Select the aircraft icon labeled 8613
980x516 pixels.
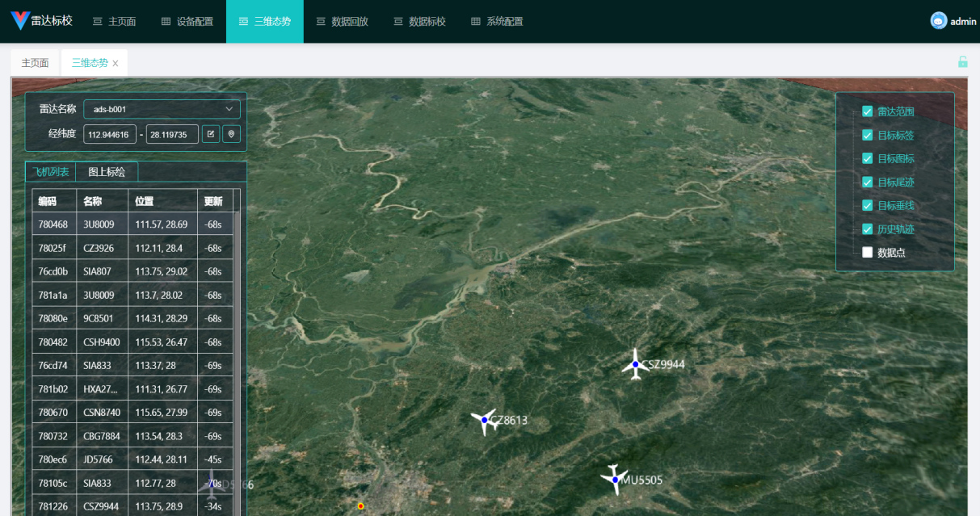click(485, 420)
